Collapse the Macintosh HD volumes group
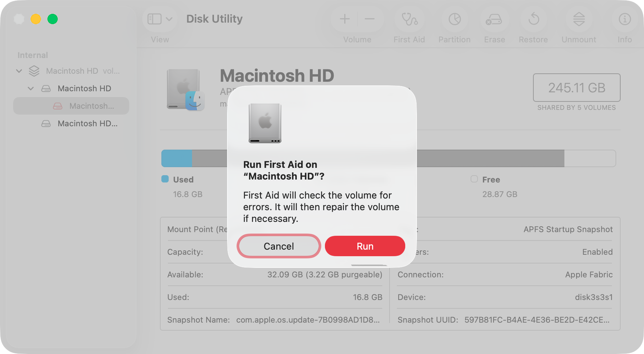644x354 pixels. 19,71
